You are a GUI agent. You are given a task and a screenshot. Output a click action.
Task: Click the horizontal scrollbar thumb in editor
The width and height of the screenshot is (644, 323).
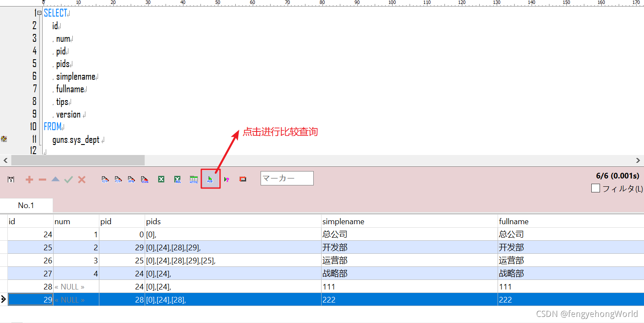point(78,160)
